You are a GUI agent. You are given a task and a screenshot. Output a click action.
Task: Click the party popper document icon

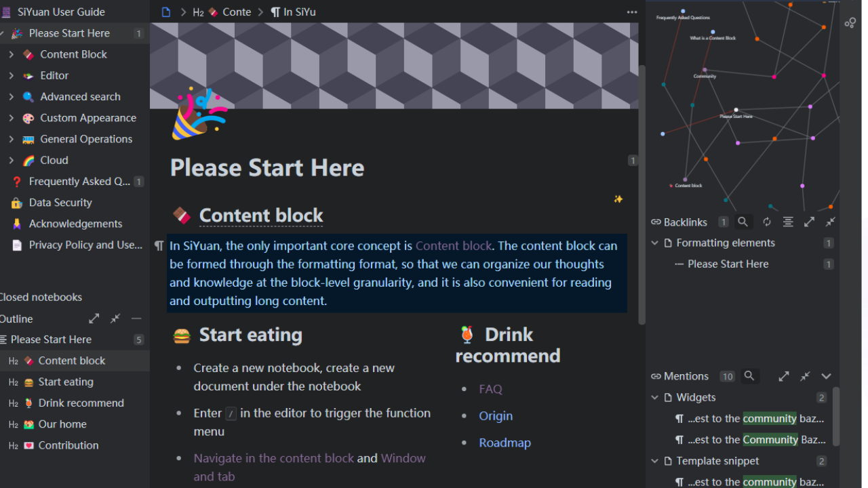click(198, 114)
